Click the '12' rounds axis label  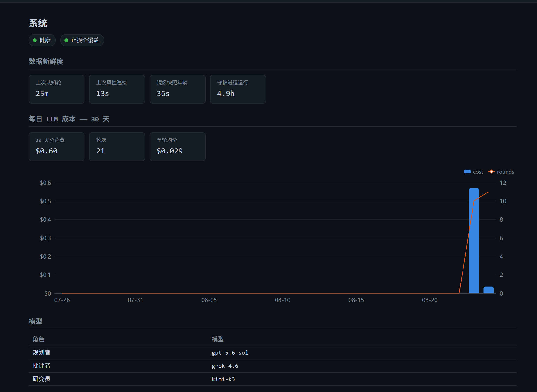[503, 183]
